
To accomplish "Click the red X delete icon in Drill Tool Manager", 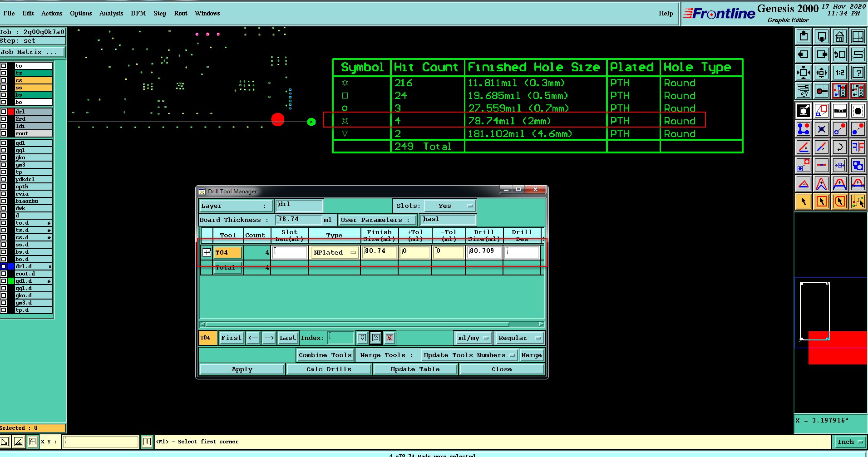I will [x=389, y=338].
